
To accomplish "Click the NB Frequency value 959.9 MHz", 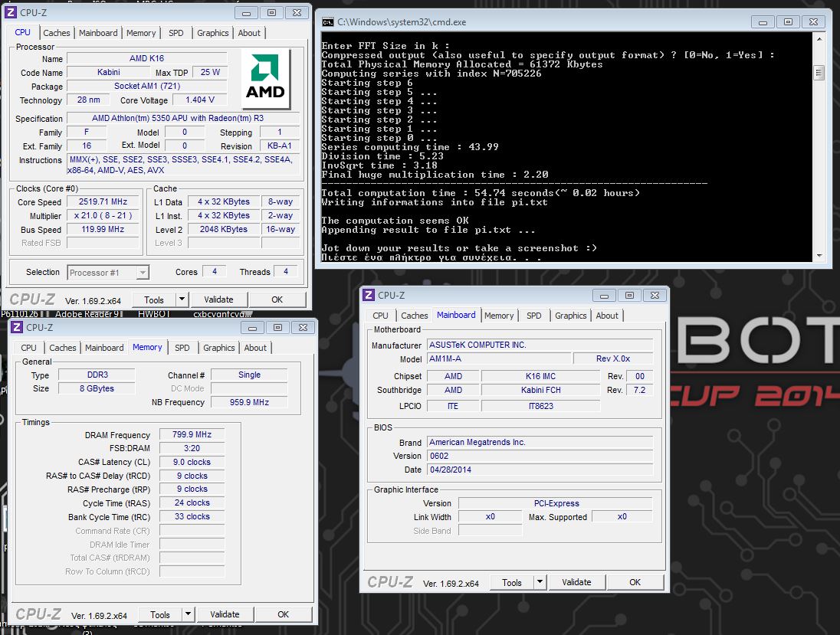I will 249,402.
